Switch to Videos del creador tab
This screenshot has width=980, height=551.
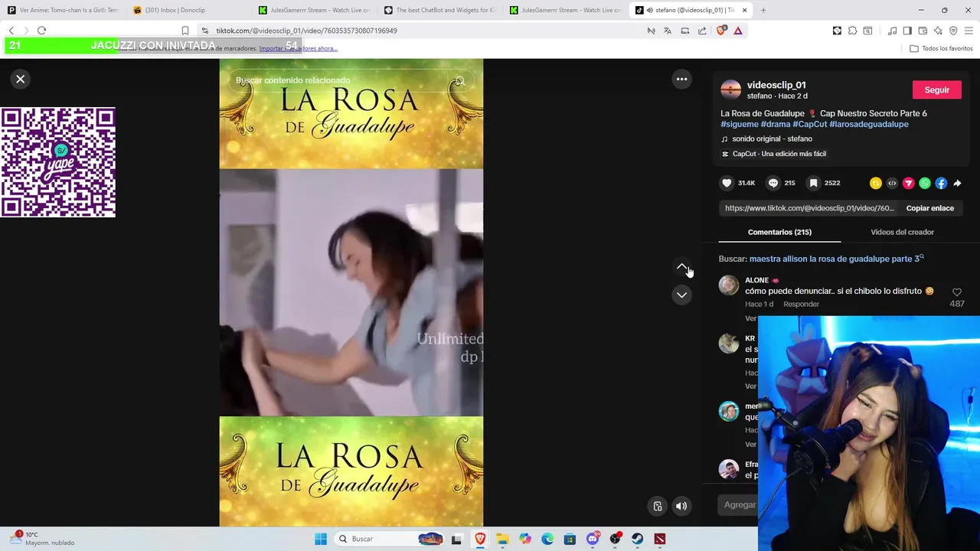[x=902, y=232]
